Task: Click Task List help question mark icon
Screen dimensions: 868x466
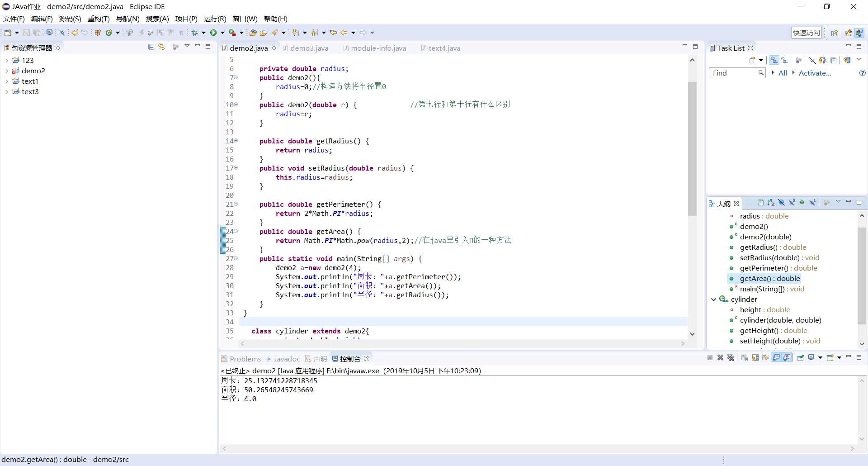Action: pos(863,73)
